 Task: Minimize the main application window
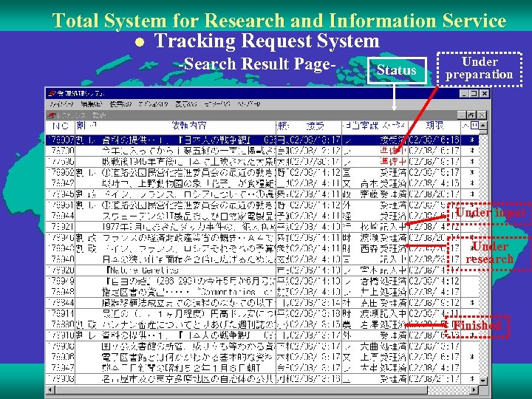point(464,93)
